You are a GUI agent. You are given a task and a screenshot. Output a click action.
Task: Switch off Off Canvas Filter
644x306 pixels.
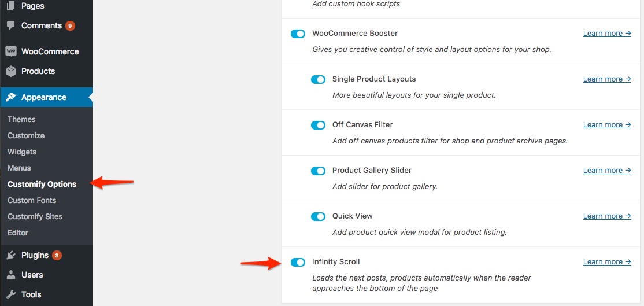[x=319, y=125]
